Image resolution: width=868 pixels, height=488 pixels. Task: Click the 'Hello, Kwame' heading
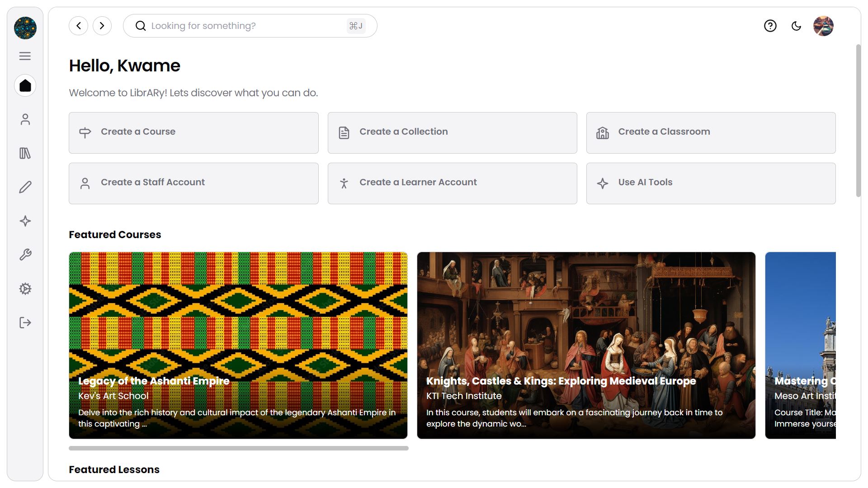coord(124,66)
